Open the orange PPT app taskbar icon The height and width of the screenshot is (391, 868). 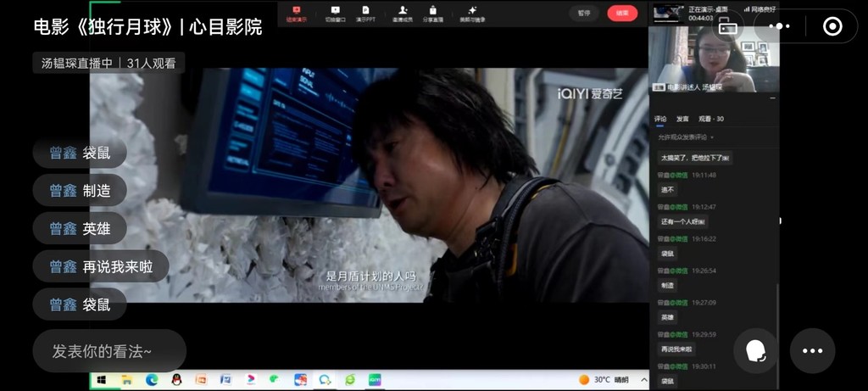(202, 380)
